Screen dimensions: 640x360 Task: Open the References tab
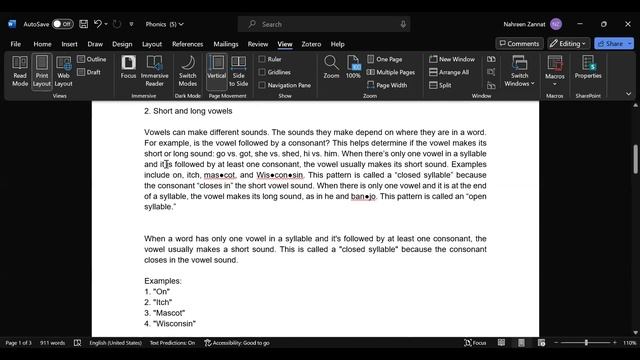point(187,44)
